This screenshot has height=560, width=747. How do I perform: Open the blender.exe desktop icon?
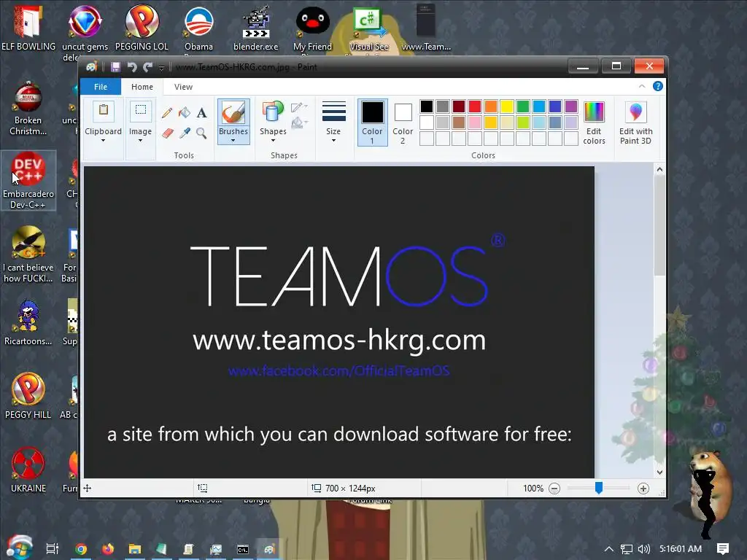coord(256,28)
